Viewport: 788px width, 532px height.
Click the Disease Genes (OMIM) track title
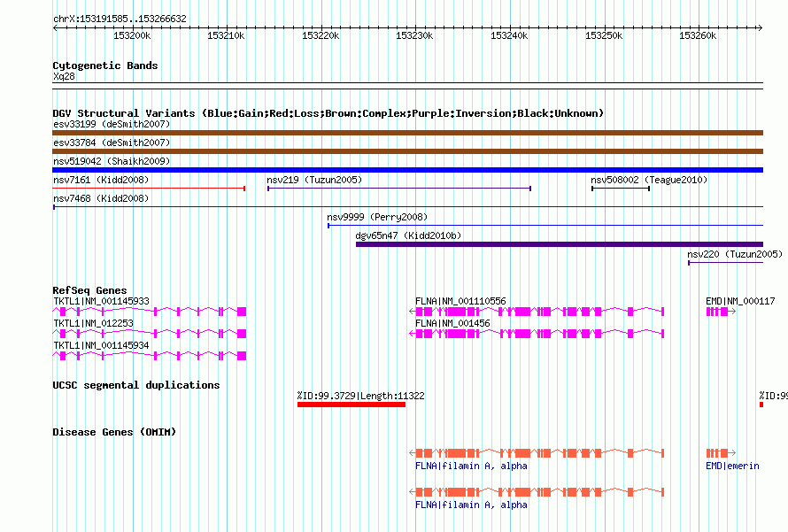point(114,431)
